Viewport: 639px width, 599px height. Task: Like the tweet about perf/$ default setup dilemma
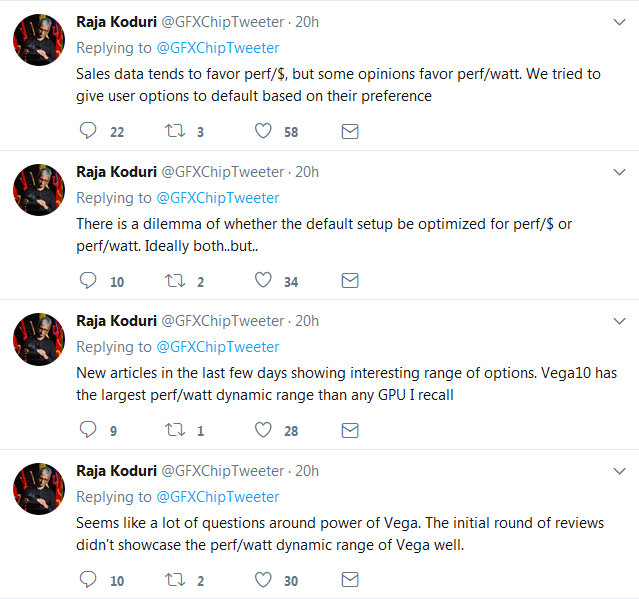[264, 281]
